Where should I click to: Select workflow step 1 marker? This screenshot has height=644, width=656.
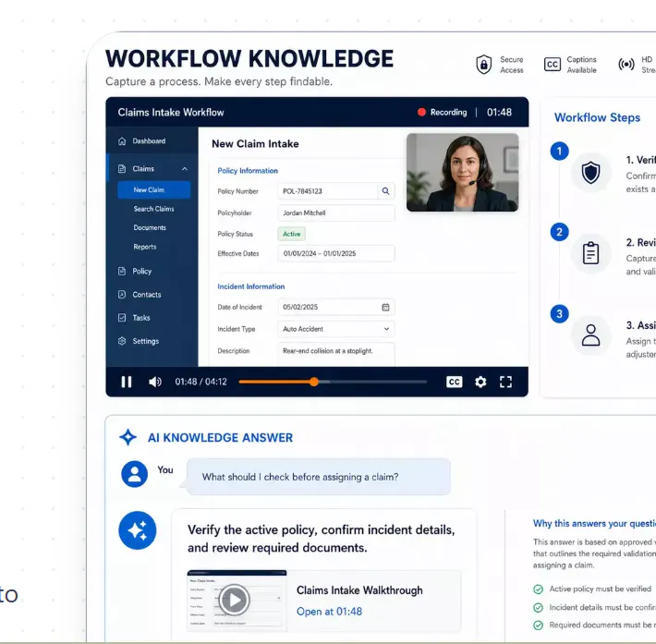coord(559,151)
